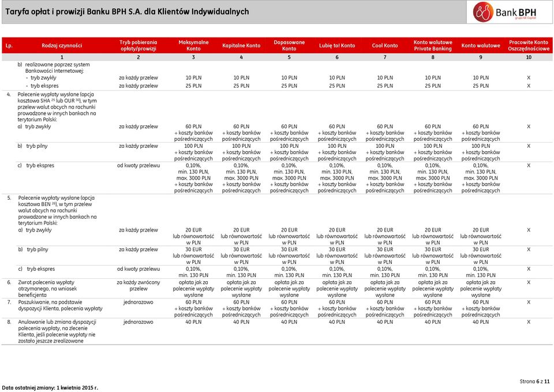Click 'opłata jak za polecenie wypłaty wysłane' in Cool Konto
The width and height of the screenshot is (554, 392).
[385, 289]
